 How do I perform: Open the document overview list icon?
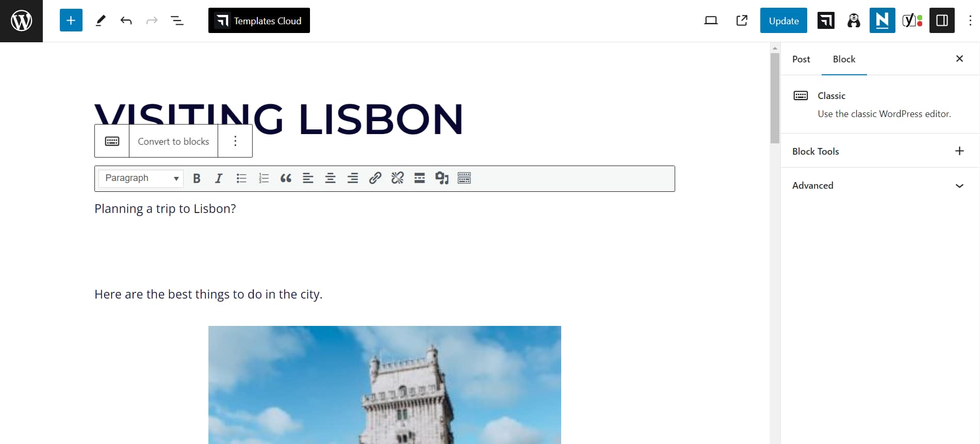177,21
